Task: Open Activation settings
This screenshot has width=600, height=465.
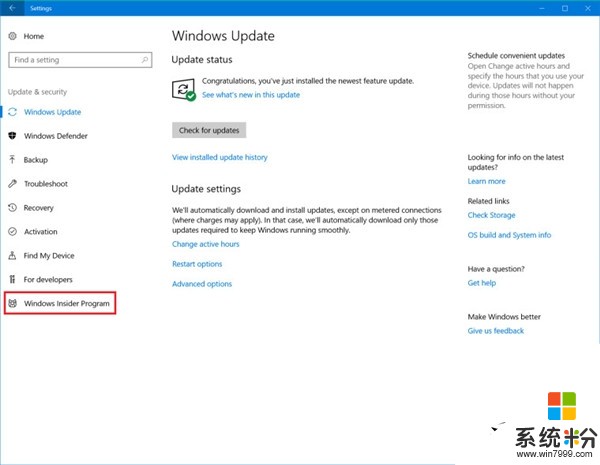Action: (41, 232)
